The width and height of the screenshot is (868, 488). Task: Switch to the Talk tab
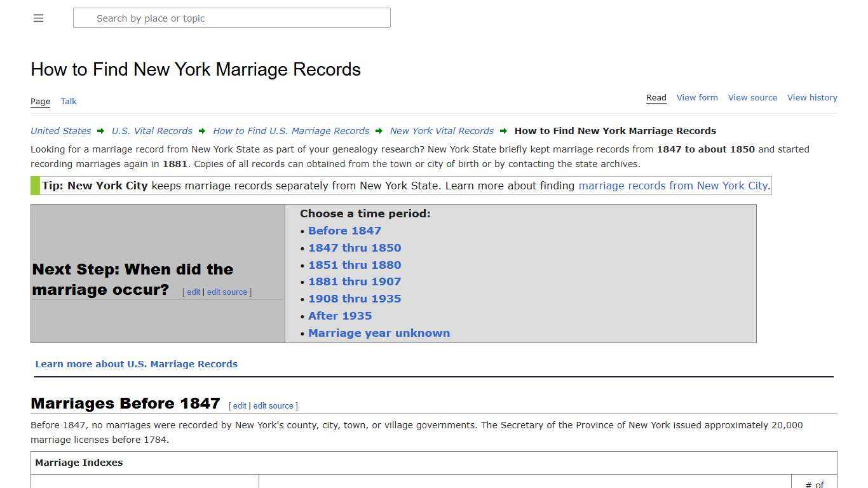[x=68, y=101]
